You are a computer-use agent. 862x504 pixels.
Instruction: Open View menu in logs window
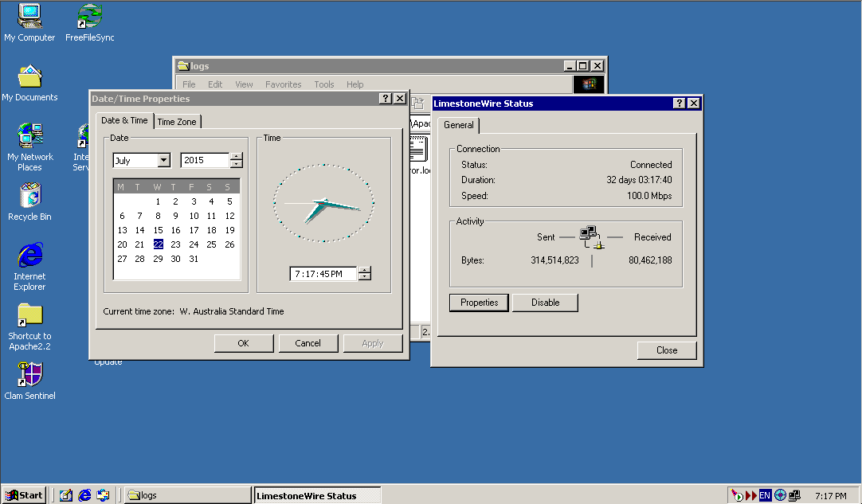click(244, 84)
